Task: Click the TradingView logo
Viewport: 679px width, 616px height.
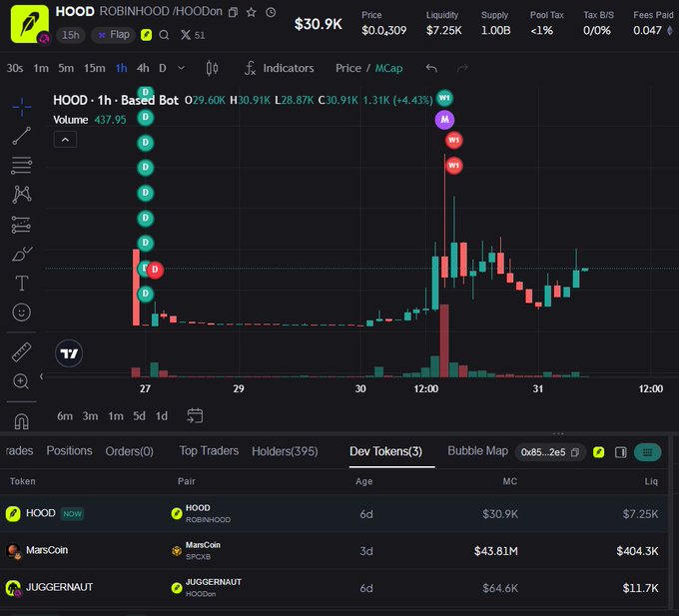Action: tap(69, 353)
